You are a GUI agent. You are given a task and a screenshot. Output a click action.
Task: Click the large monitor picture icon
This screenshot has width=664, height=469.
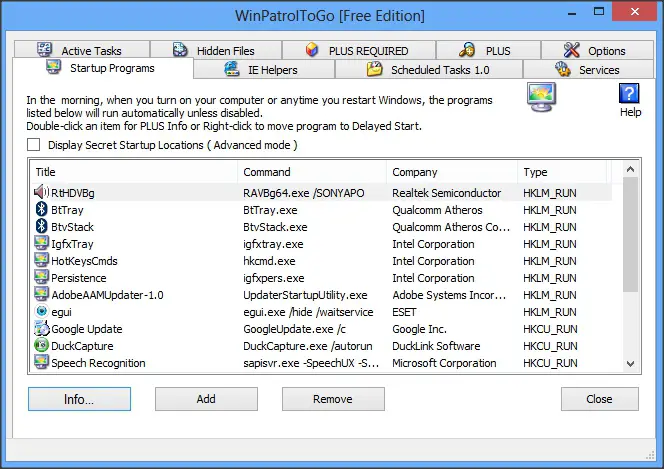tap(541, 97)
